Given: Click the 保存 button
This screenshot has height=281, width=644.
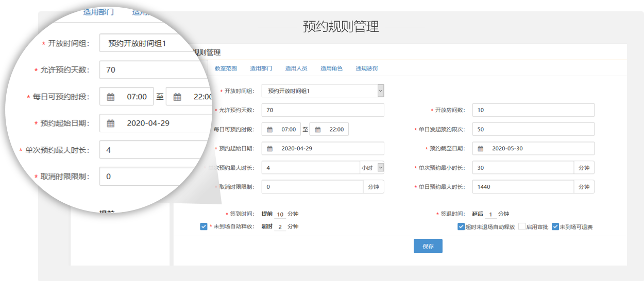Looking at the screenshot, I should point(428,247).
